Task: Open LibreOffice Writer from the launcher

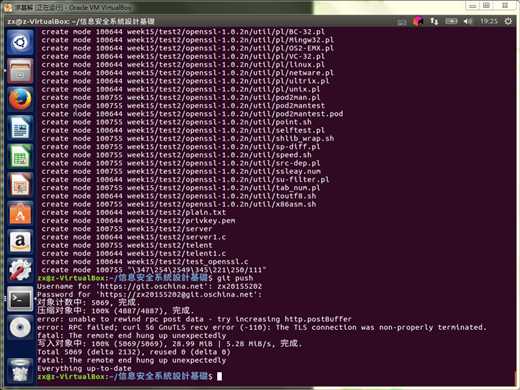Action: [x=20, y=128]
